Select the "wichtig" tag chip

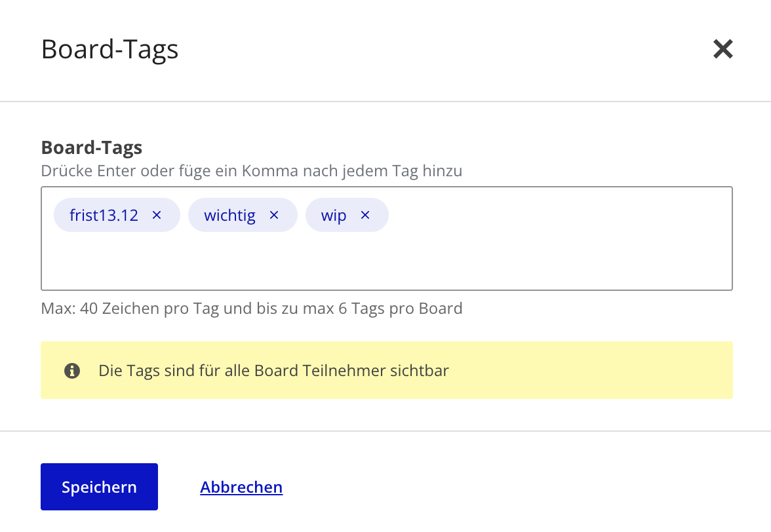[229, 214]
